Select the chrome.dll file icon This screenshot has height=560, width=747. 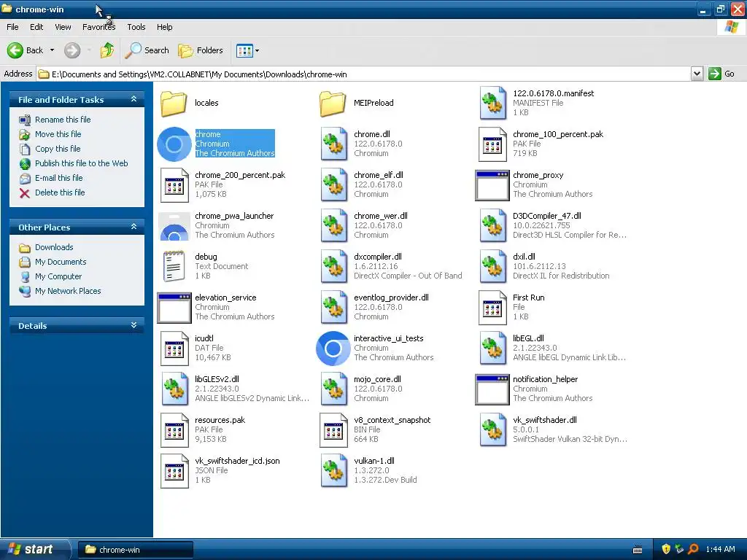[x=333, y=144]
